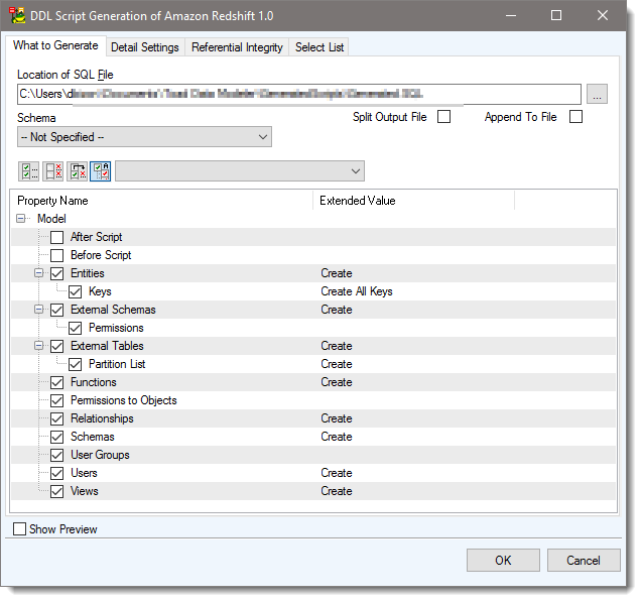Collapse the Entities tree node

pos(40,273)
